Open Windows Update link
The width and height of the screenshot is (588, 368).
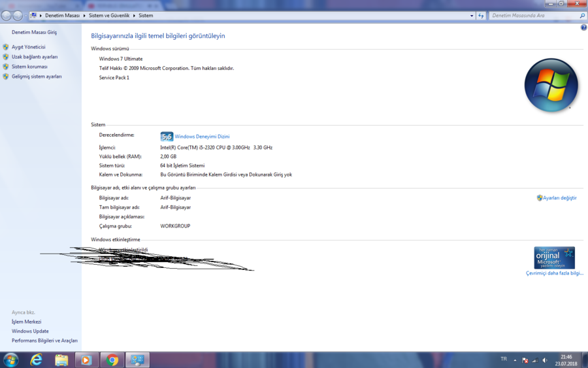(30, 331)
